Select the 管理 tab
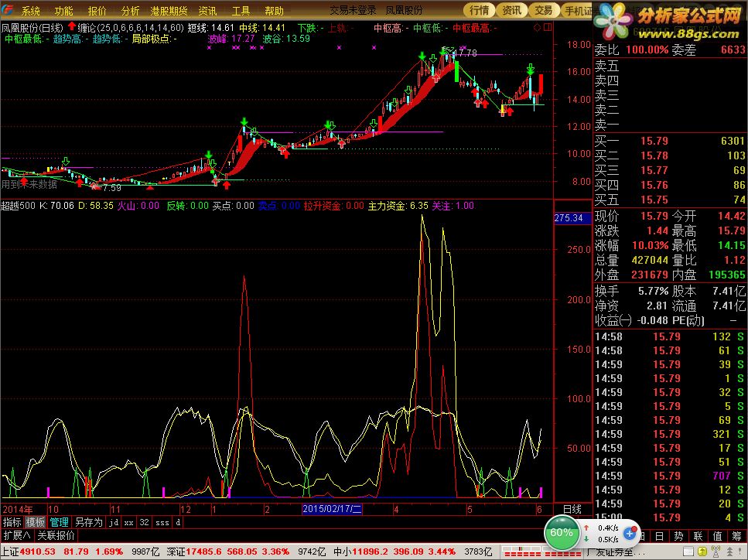 59,522
